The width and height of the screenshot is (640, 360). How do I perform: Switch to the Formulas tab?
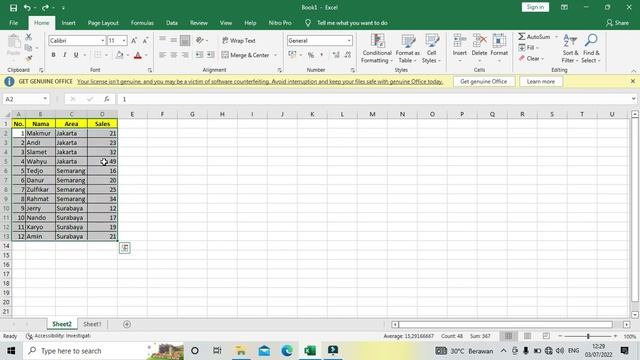pos(142,23)
